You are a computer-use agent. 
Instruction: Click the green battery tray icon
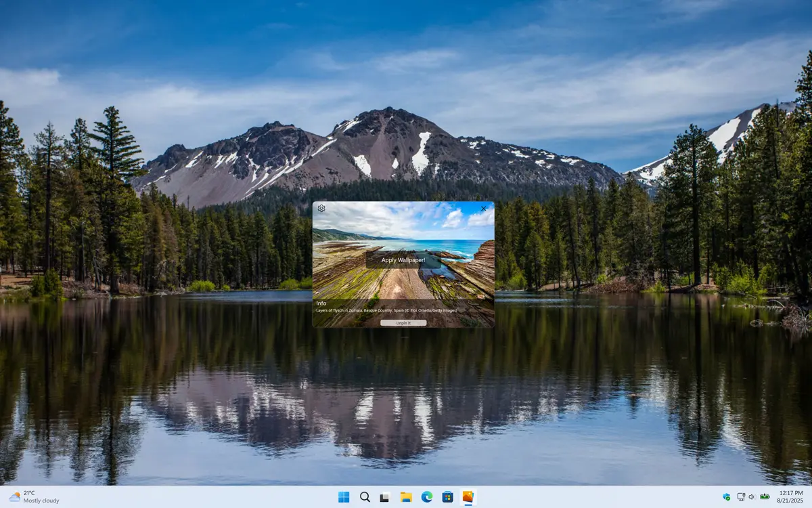[765, 497]
